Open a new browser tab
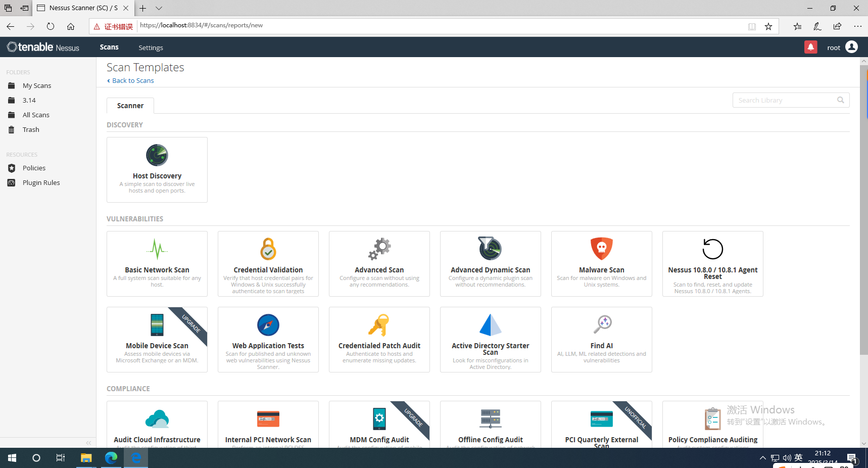 click(x=143, y=8)
